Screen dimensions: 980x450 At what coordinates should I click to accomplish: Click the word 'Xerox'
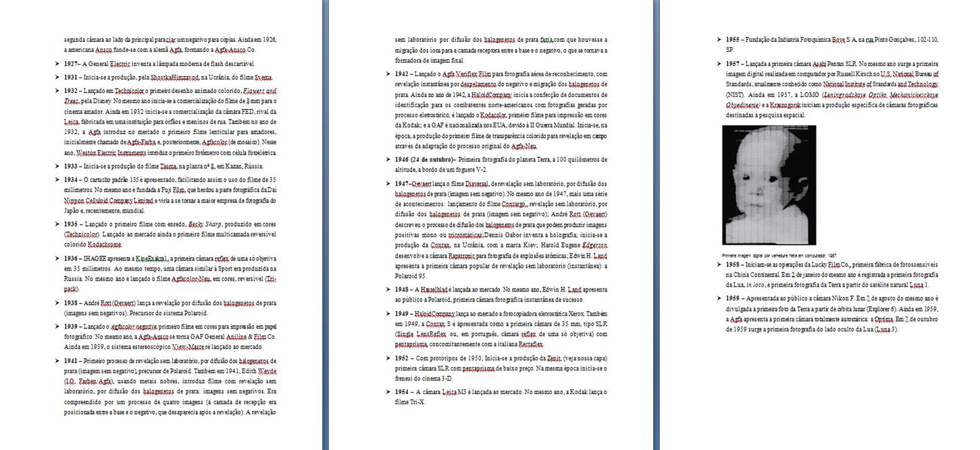coord(576,314)
